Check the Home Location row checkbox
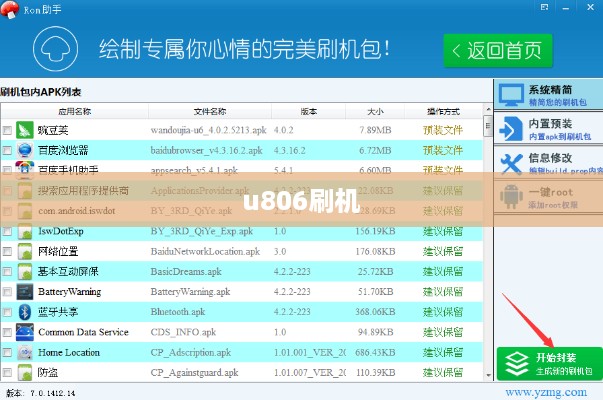 7,352
